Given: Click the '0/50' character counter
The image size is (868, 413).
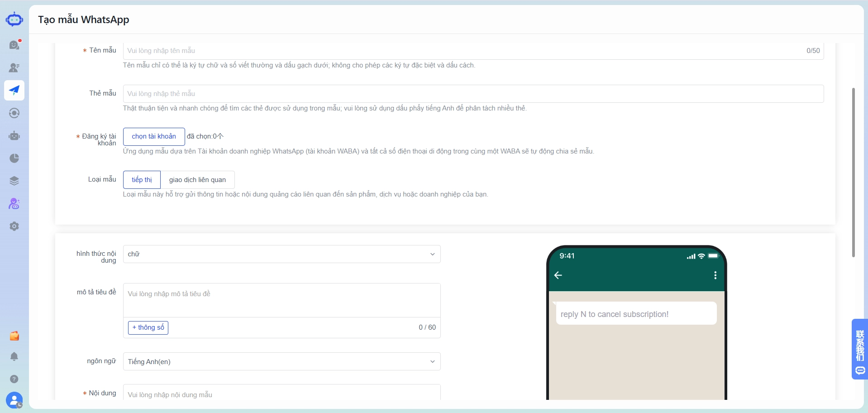Looking at the screenshot, I should pos(813,51).
